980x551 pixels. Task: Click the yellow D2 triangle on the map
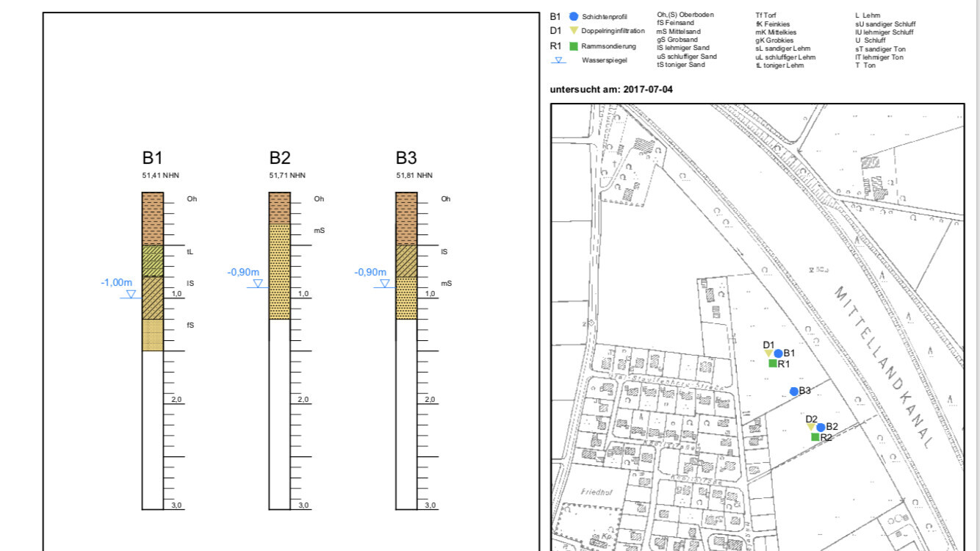[810, 427]
